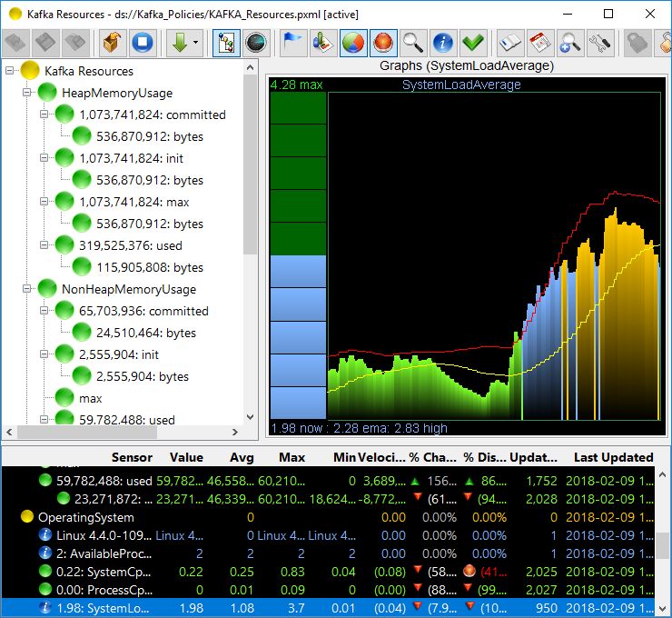
Task: Select the 59,782,488: used table row
Action: click(x=328, y=481)
